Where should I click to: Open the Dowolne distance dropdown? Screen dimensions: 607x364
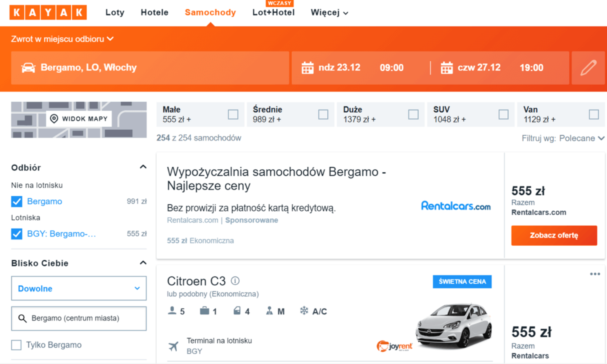coord(79,288)
